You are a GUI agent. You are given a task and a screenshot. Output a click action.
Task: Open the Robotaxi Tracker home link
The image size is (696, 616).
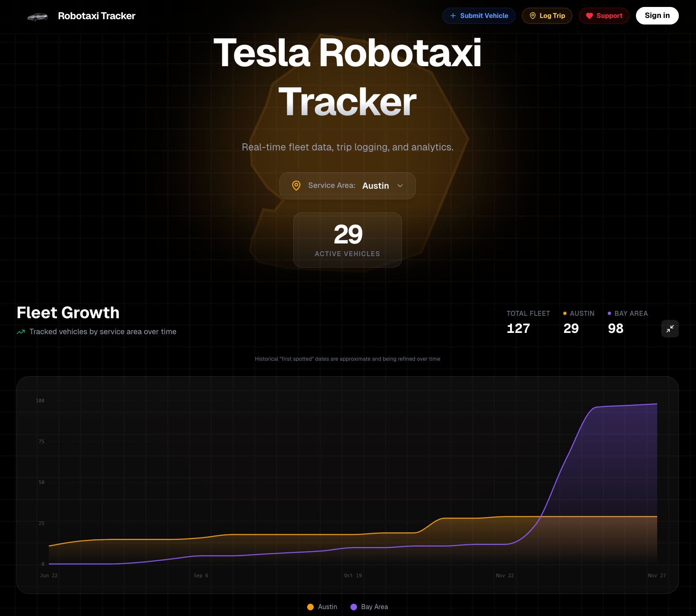point(96,16)
